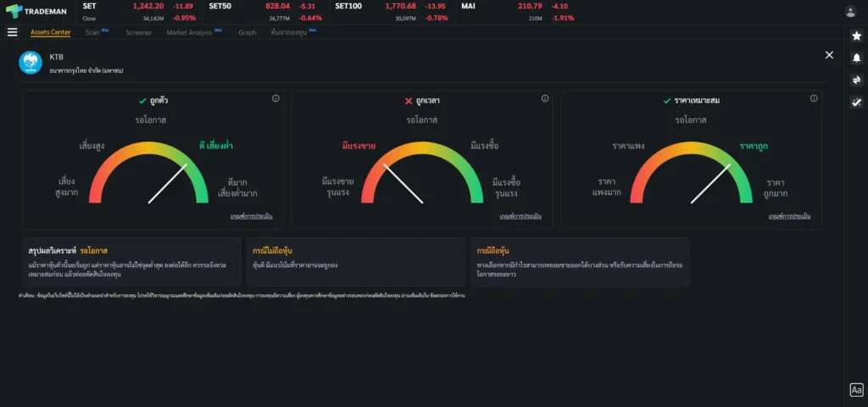This screenshot has height=407, width=868.
Task: Open info icon on ถูกตัว card
Action: 275,98
